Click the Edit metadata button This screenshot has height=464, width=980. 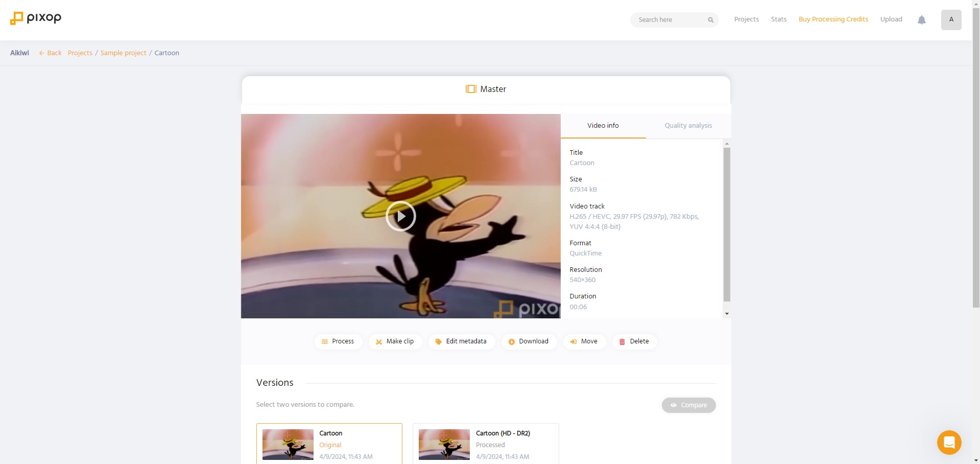(461, 341)
